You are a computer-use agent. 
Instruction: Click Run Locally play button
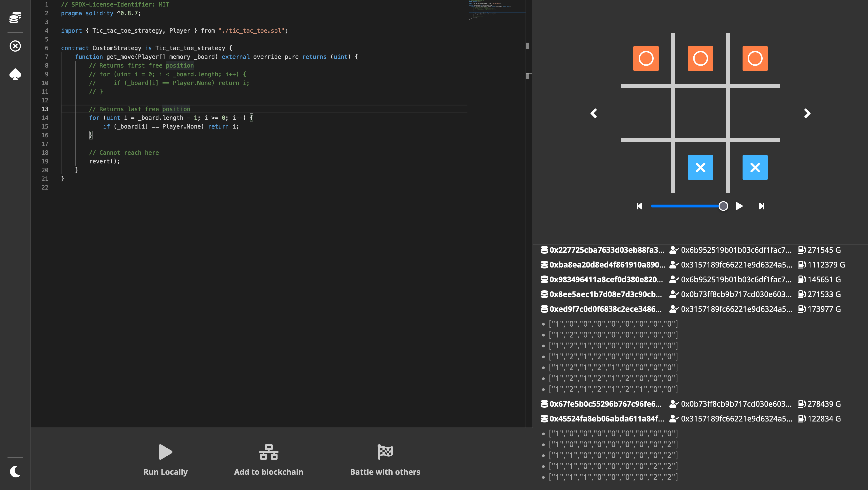pos(165,452)
